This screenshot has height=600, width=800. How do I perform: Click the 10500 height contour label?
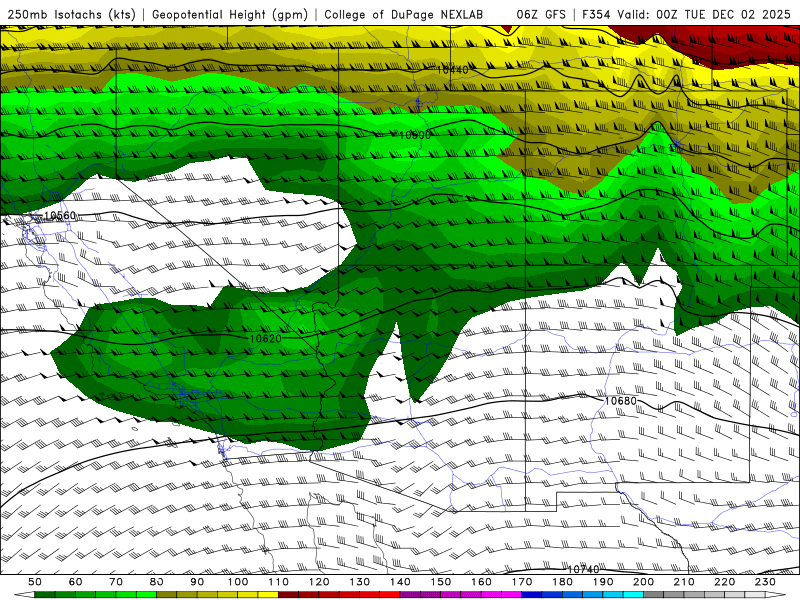[414, 135]
